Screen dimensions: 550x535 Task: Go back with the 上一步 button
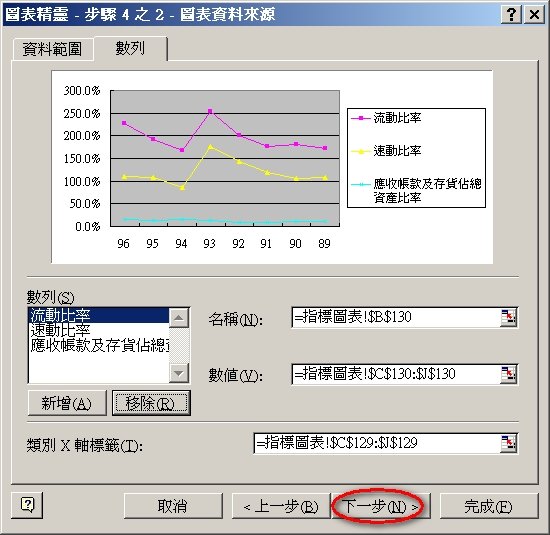(x=281, y=506)
